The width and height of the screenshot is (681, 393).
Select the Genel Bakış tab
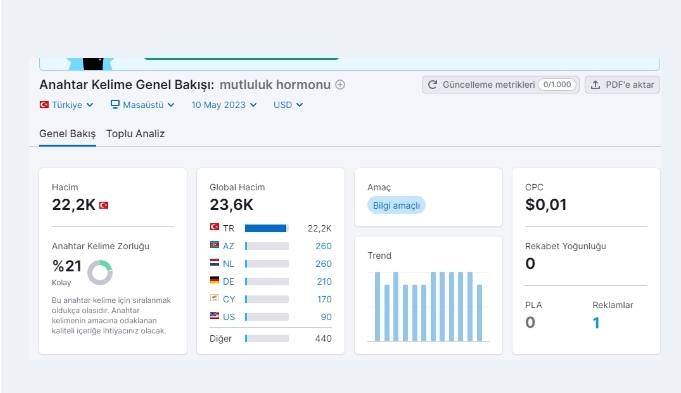(x=67, y=134)
